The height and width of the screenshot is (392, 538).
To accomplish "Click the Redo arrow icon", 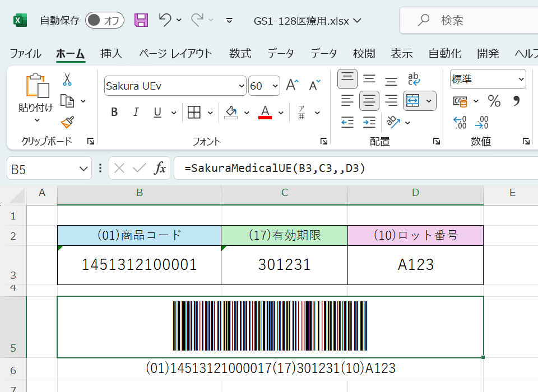I will (x=198, y=20).
